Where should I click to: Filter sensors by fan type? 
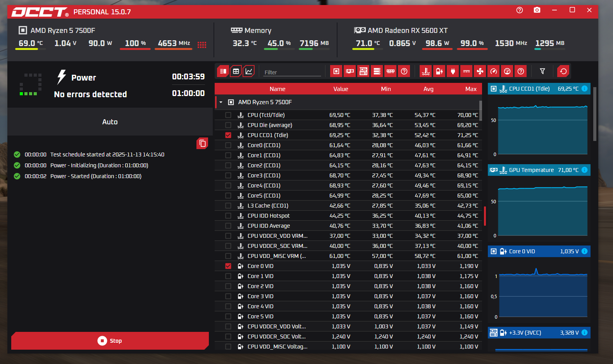click(480, 71)
